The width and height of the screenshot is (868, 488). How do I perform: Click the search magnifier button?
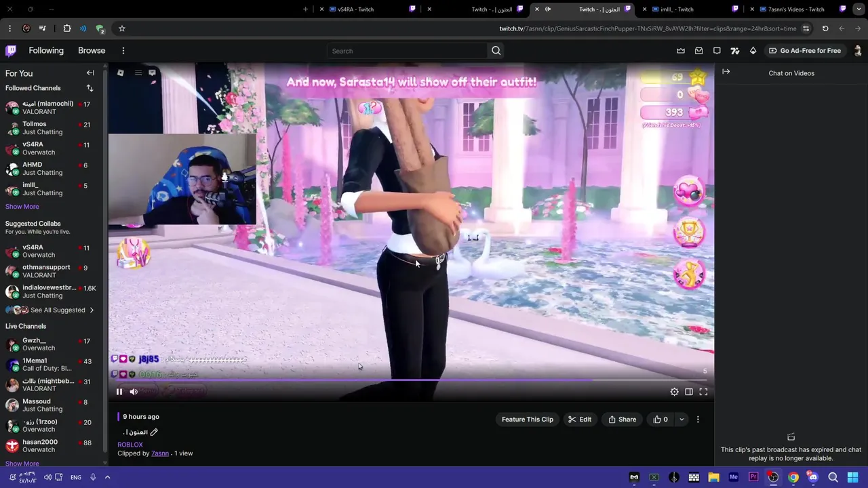[496, 51]
